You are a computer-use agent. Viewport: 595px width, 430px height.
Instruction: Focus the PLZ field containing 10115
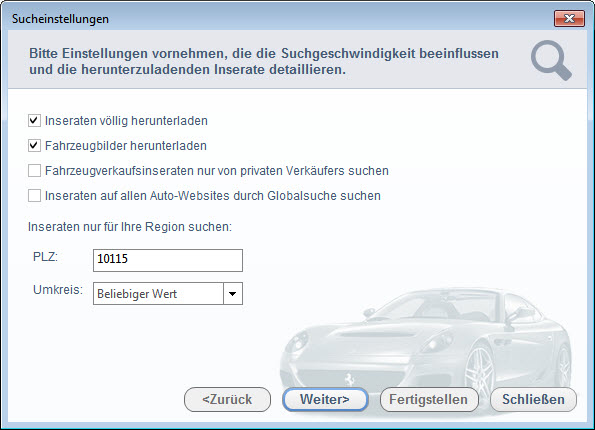coord(168,260)
